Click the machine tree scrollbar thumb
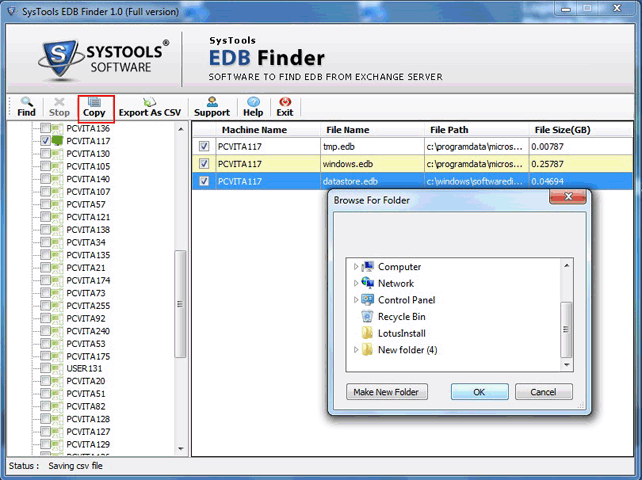 click(180, 304)
